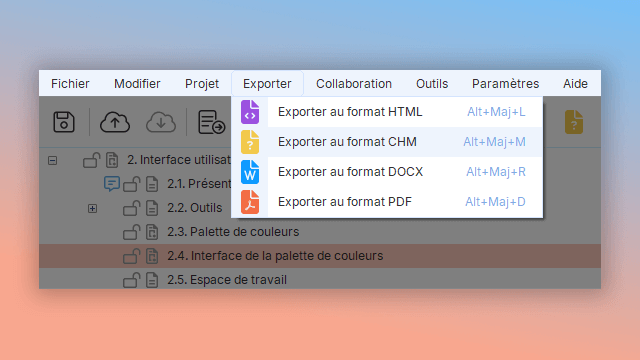Click the Alt+Maj+L shortcut label

pos(496,112)
